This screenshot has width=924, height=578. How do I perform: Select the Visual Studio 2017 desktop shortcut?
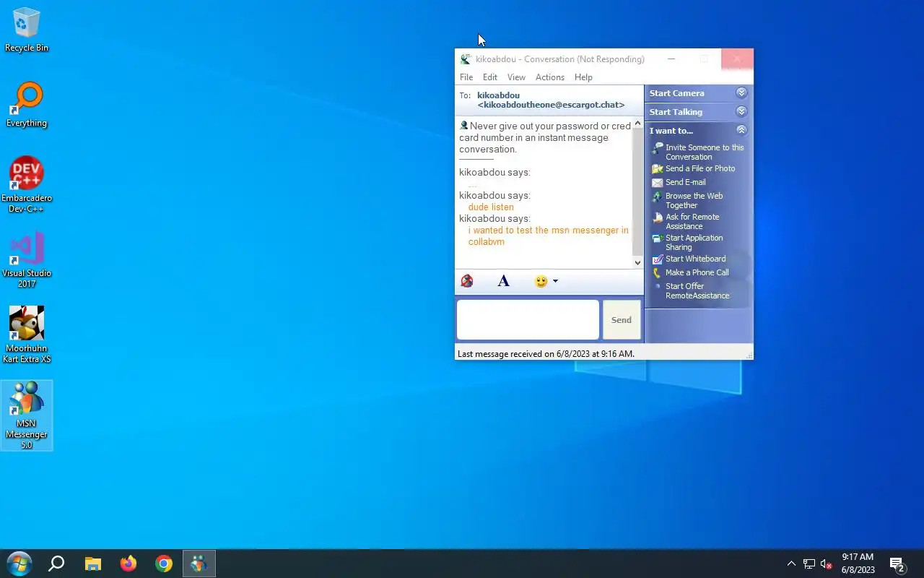click(x=27, y=260)
